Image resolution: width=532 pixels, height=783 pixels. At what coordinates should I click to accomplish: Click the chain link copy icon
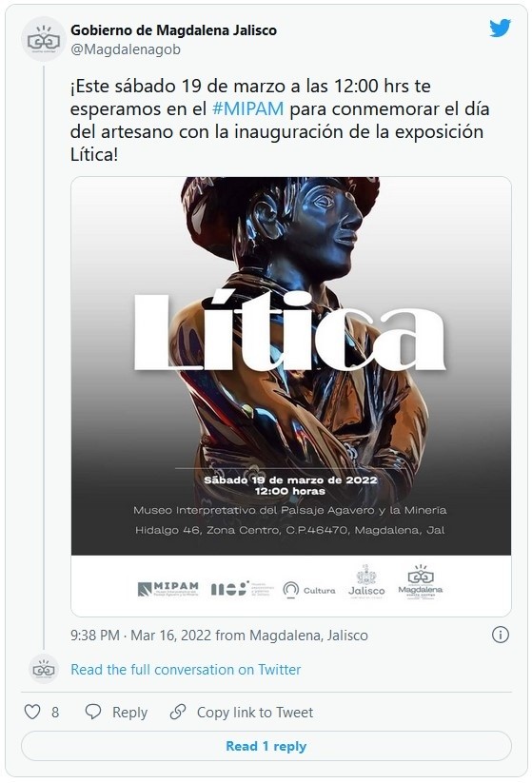[178, 712]
